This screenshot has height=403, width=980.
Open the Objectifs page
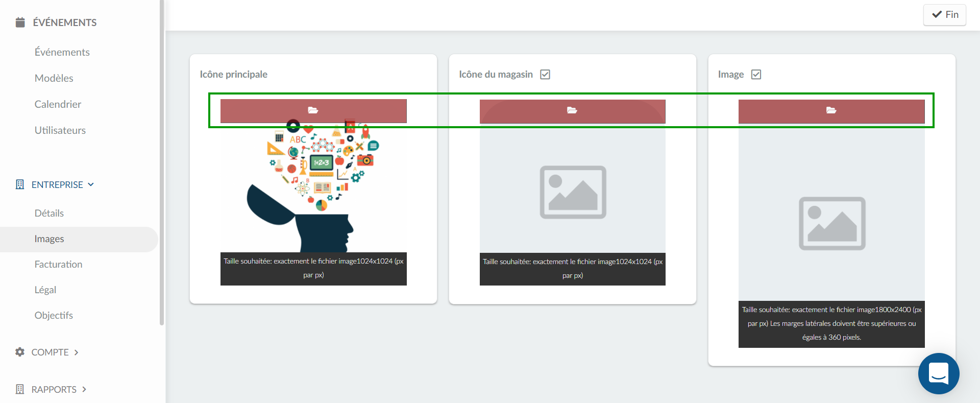pos(54,315)
